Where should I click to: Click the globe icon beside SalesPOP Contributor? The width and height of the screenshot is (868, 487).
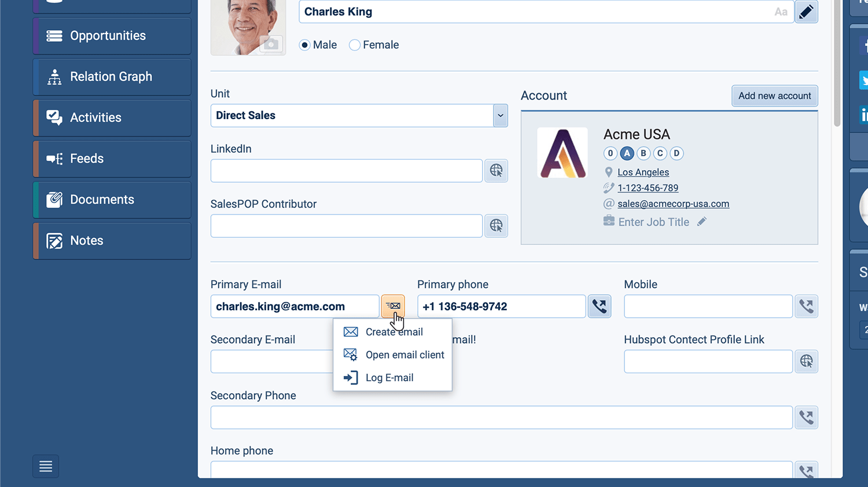(x=496, y=226)
